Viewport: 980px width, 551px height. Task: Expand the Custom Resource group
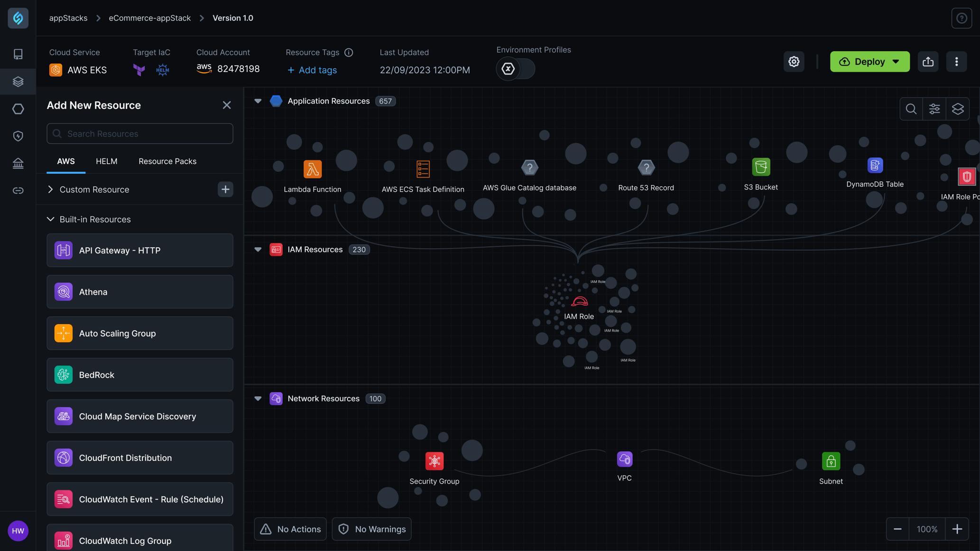50,189
